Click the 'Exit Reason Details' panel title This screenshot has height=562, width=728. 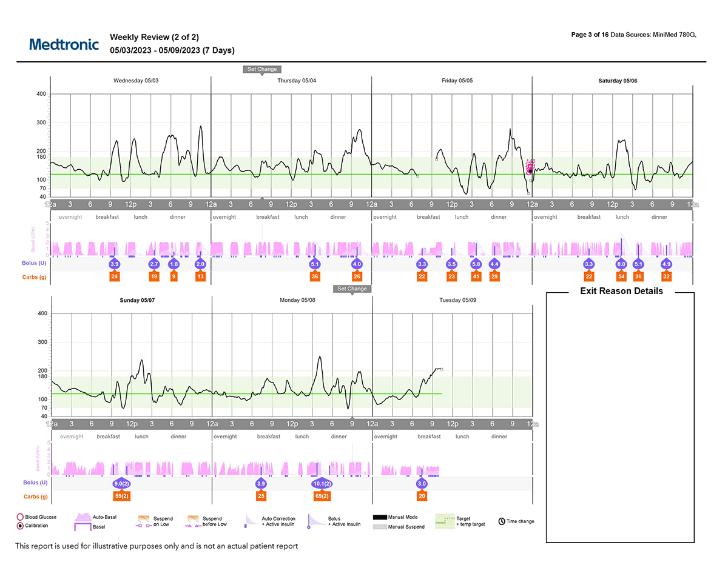coord(621,291)
